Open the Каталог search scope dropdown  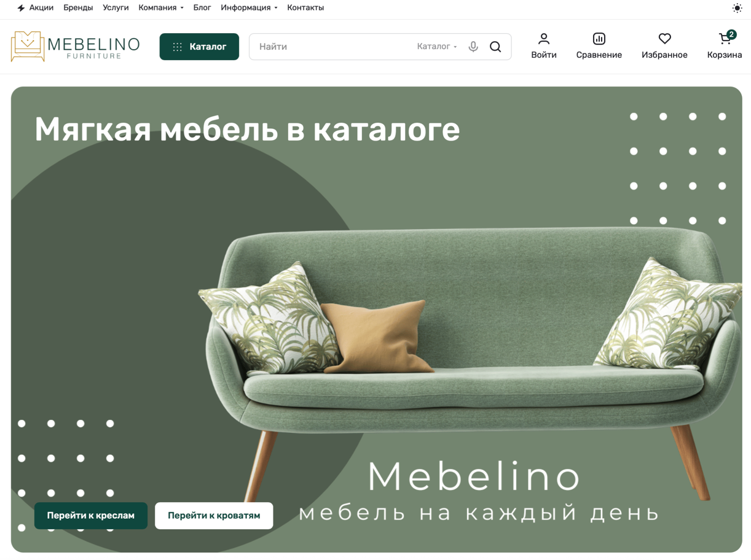click(437, 47)
